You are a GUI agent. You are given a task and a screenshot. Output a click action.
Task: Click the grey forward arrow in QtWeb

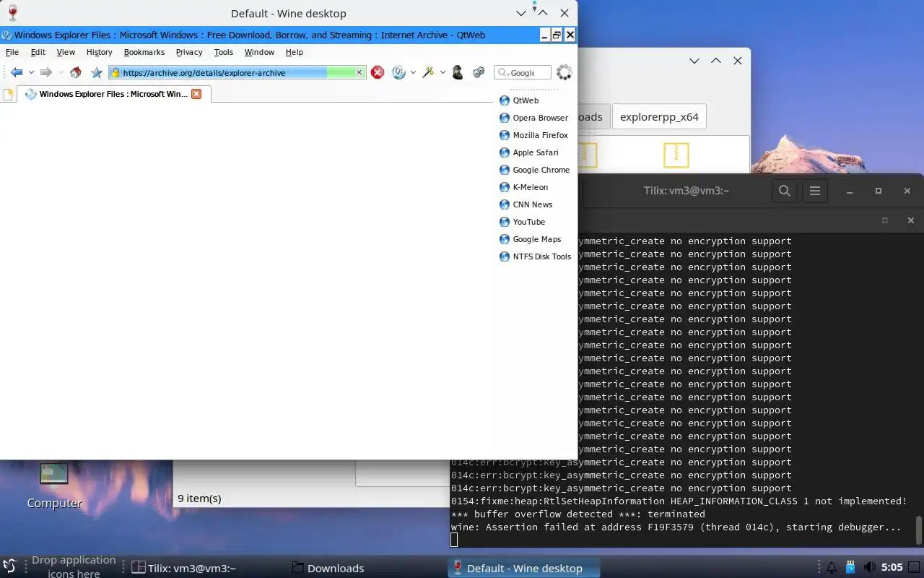pyautogui.click(x=45, y=72)
